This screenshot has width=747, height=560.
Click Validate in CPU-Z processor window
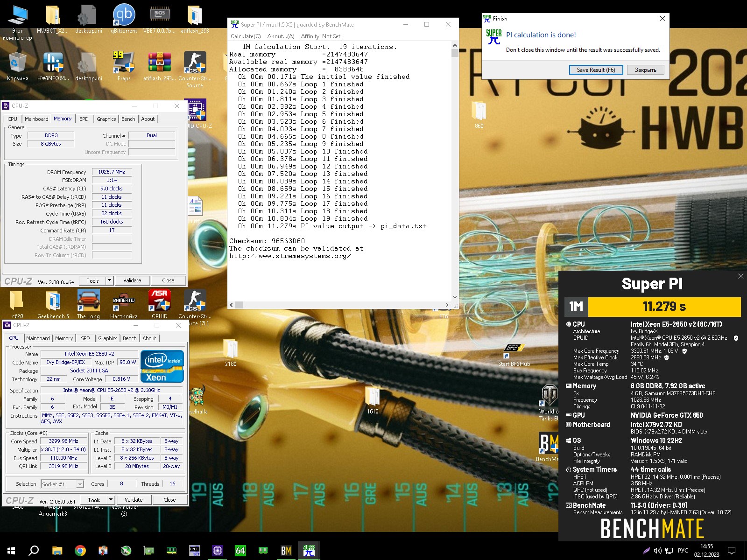click(x=134, y=500)
